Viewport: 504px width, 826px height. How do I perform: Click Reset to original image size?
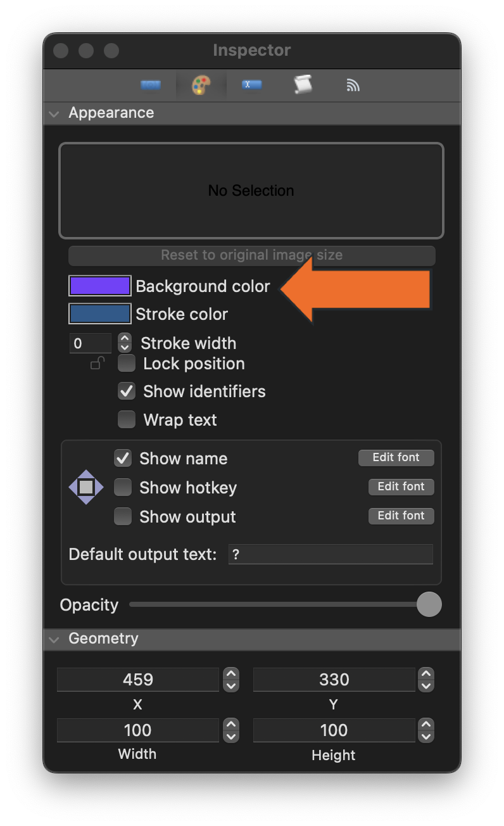251,255
